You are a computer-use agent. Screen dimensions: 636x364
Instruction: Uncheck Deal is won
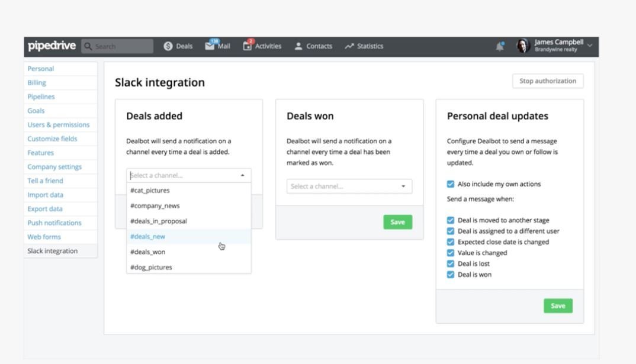450,275
